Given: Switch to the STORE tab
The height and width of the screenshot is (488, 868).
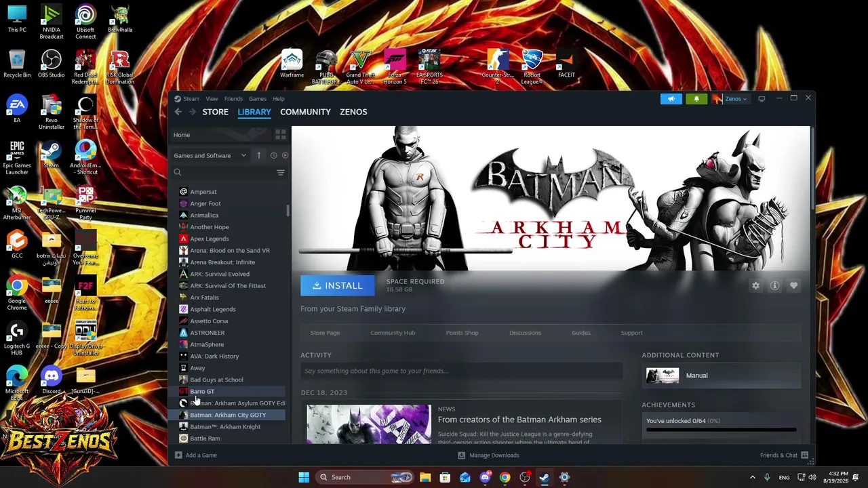Looking at the screenshot, I should point(216,112).
